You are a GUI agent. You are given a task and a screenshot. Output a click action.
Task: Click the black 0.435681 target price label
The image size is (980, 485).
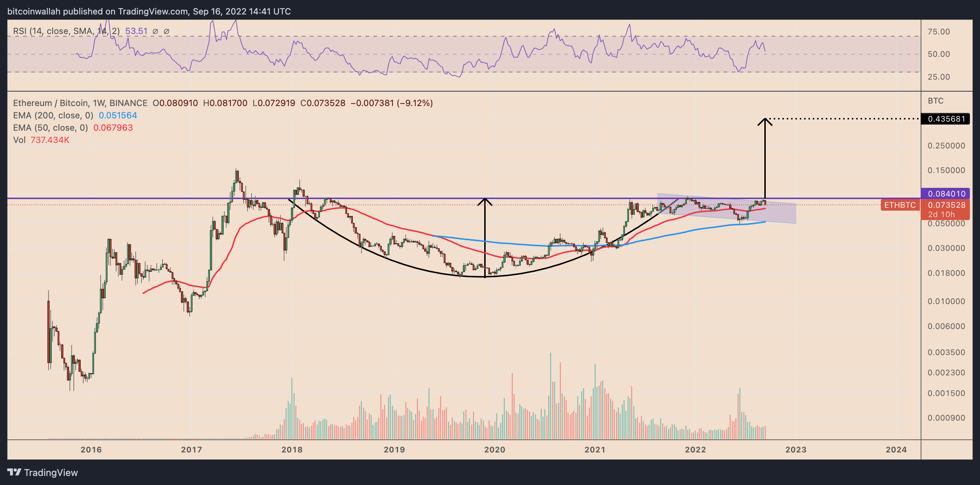tap(946, 119)
